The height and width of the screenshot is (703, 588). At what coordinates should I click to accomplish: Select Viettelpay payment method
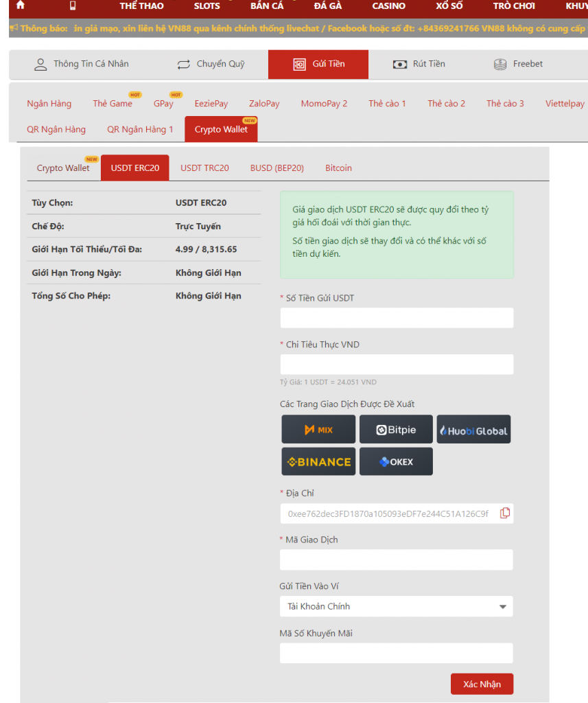click(x=565, y=104)
